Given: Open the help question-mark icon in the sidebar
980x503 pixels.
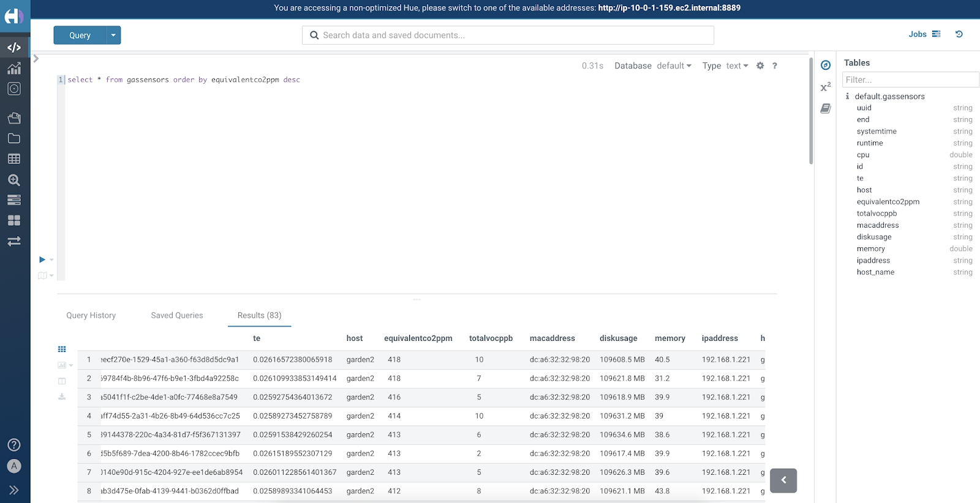Looking at the screenshot, I should click(x=14, y=445).
